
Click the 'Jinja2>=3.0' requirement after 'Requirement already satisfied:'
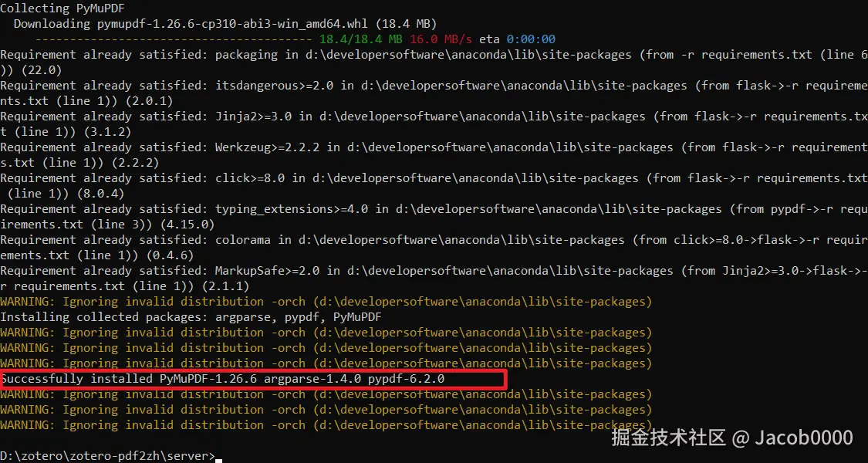coord(253,117)
